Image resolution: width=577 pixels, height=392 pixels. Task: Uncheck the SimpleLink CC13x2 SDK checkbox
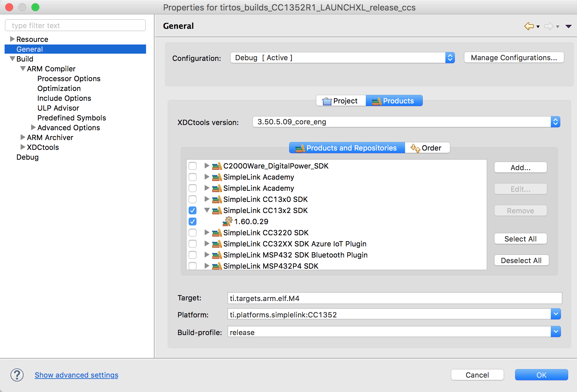click(193, 210)
